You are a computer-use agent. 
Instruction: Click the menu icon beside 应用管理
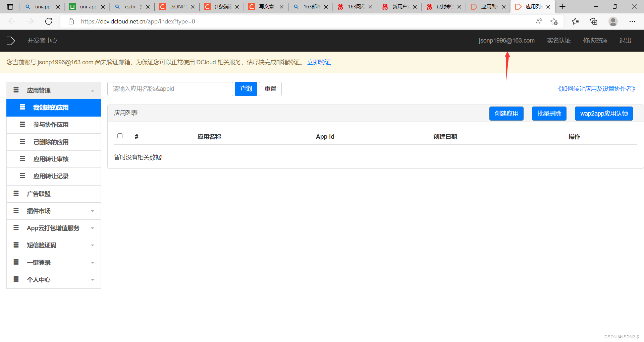click(x=16, y=90)
